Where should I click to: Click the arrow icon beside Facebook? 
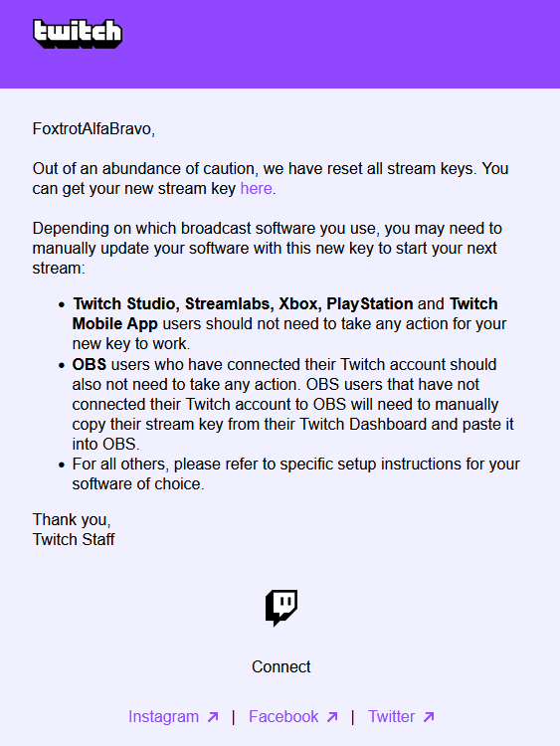332,717
